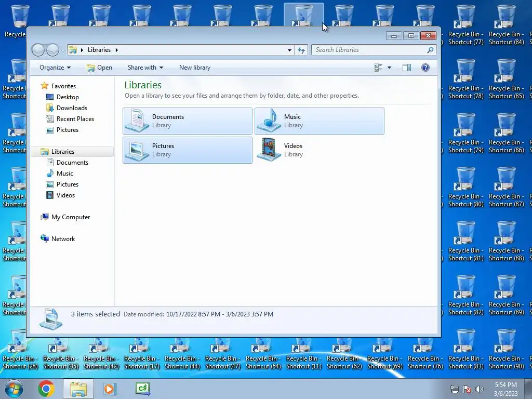Select Downloads under Favorites
Screen dimensions: 532x399
pyautogui.click(x=72, y=108)
